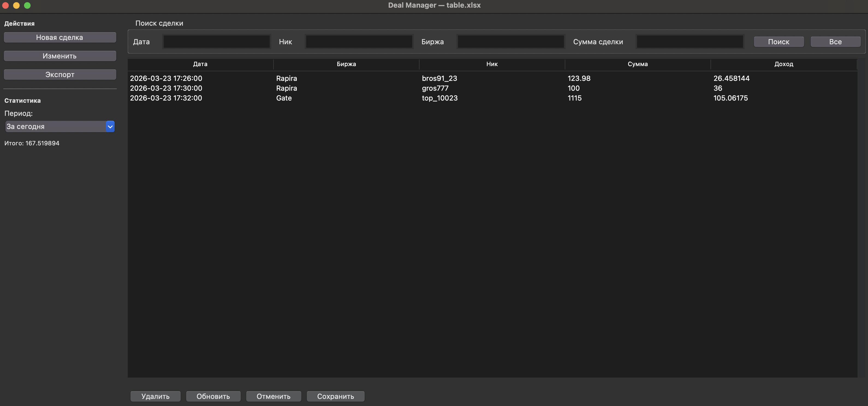The image size is (868, 406).
Task: Select the 105.06175 income cell
Action: pos(784,98)
